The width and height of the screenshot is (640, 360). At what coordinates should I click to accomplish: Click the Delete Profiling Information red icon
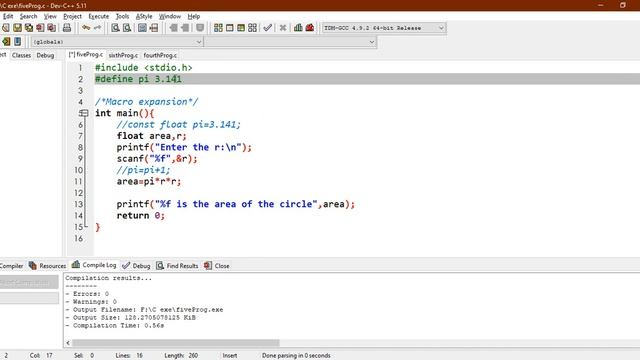pos(310,28)
